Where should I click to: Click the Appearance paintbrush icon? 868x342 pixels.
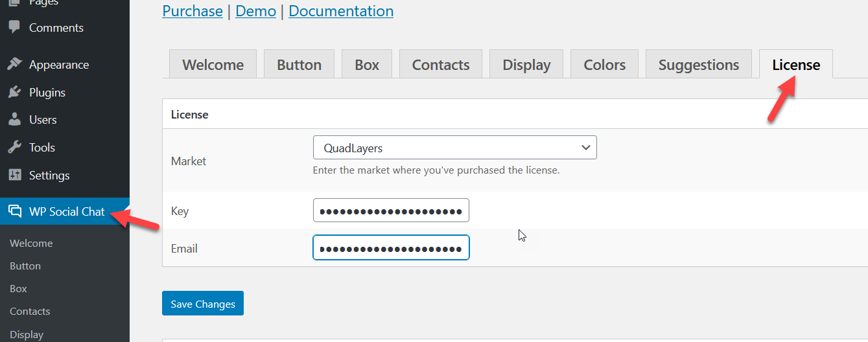[14, 65]
